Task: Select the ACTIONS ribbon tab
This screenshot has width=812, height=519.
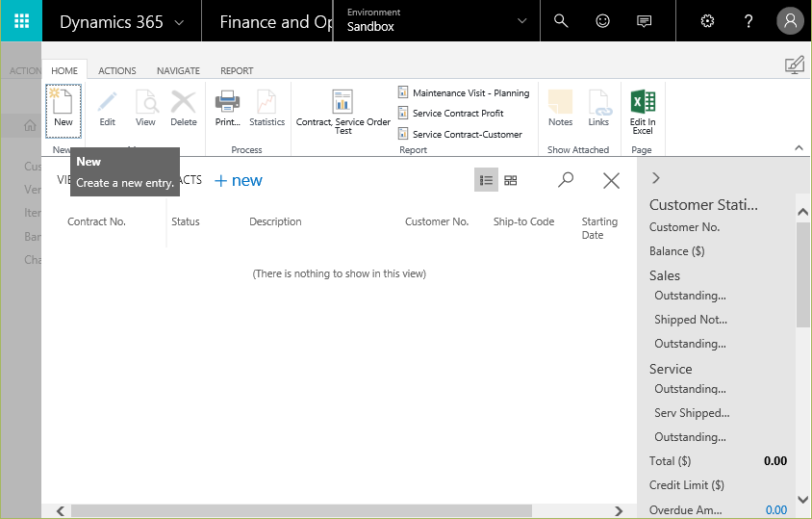Action: click(117, 70)
